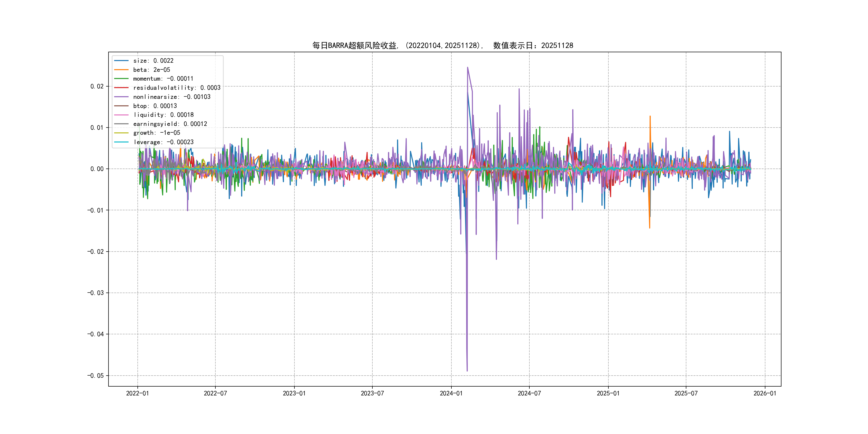
Task: Click the orange beta legend line swatch
Action: [x=121, y=70]
